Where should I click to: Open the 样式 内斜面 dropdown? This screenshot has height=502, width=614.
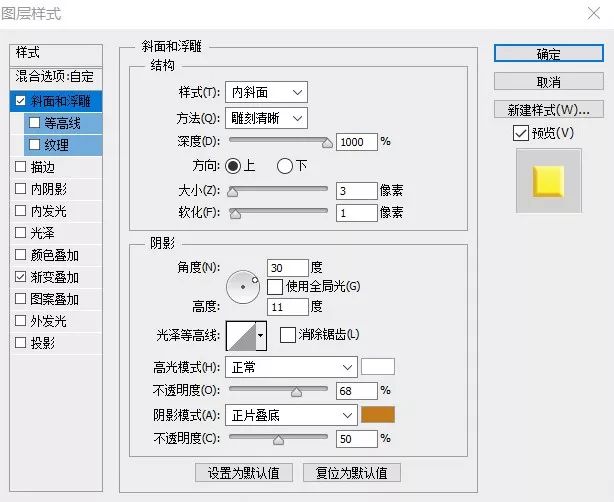[x=265, y=93]
